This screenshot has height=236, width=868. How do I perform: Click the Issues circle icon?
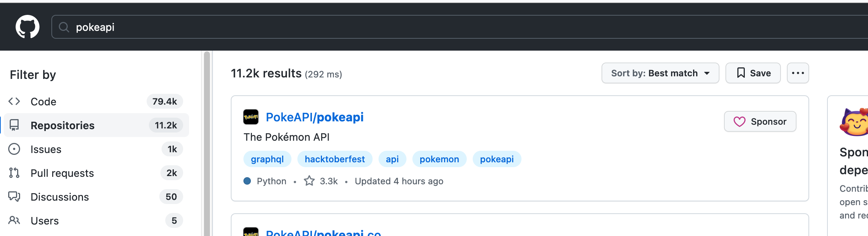click(14, 149)
